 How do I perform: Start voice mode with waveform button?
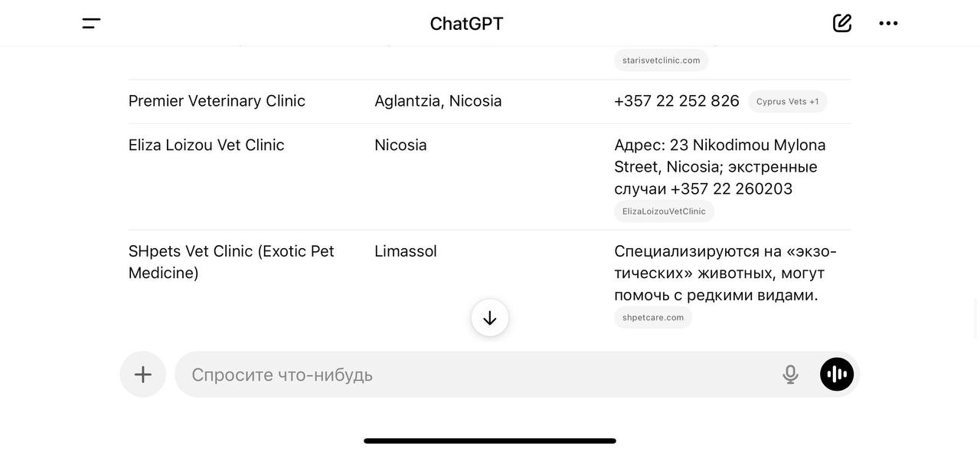837,375
